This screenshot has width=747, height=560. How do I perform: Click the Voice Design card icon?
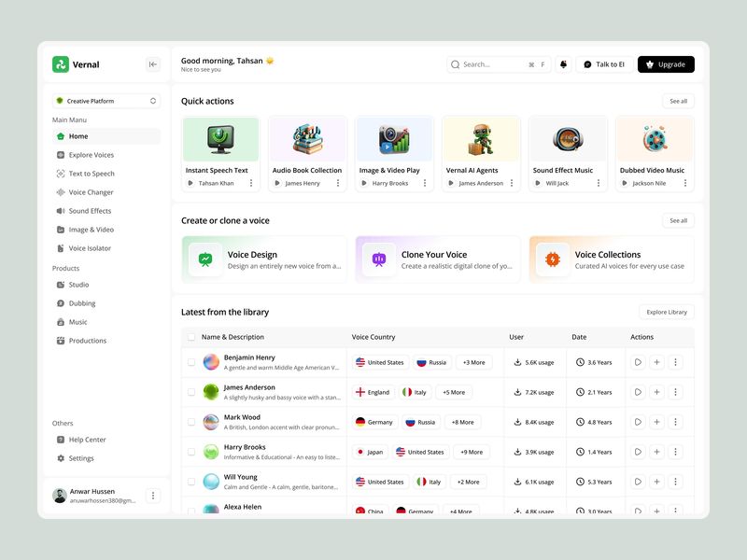click(205, 259)
